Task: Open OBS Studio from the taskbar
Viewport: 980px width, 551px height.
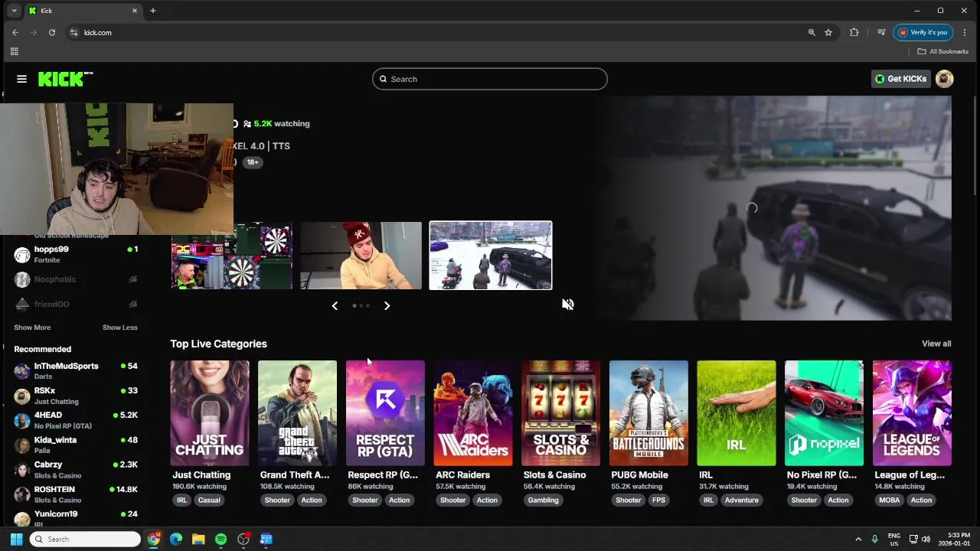Action: tap(243, 540)
